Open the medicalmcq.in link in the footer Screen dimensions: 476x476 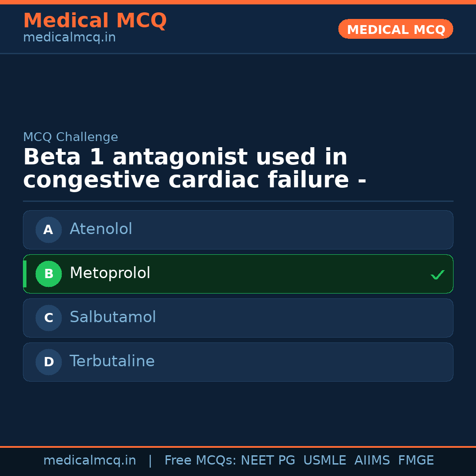click(89, 461)
